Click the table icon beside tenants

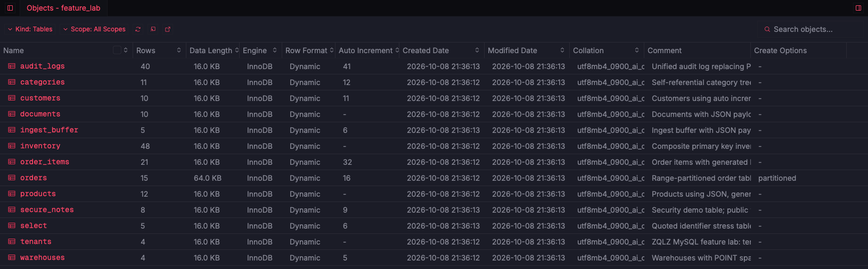12,242
